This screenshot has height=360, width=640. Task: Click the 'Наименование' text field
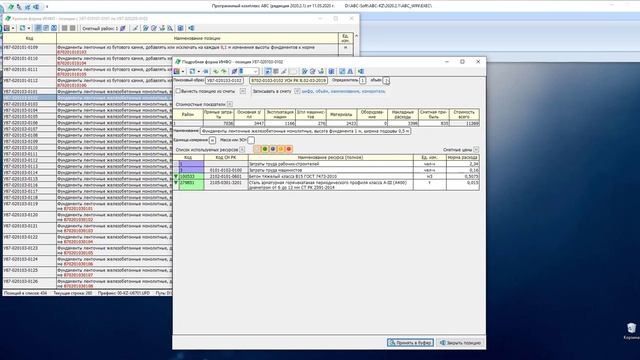coord(305,131)
